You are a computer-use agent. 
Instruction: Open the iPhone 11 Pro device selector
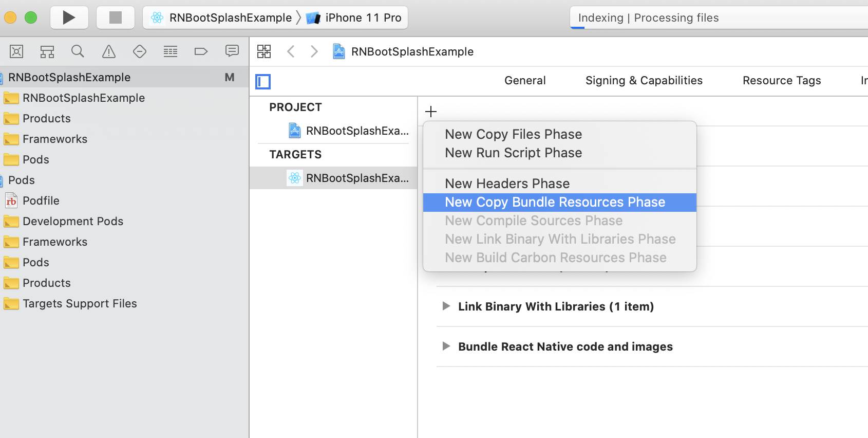354,17
